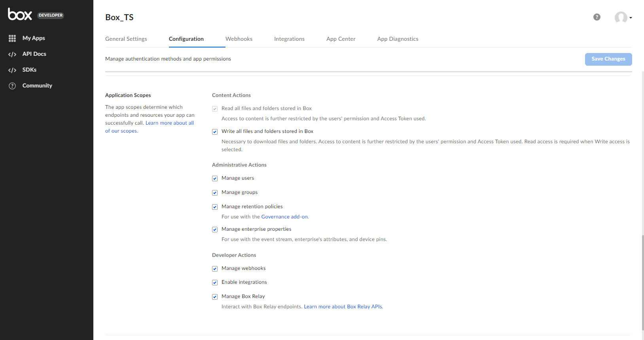This screenshot has height=340, width=644.
Task: Click the user avatar icon
Action: [x=621, y=17]
